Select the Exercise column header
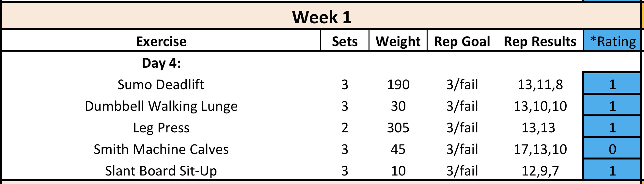644x184 pixels. click(x=161, y=42)
